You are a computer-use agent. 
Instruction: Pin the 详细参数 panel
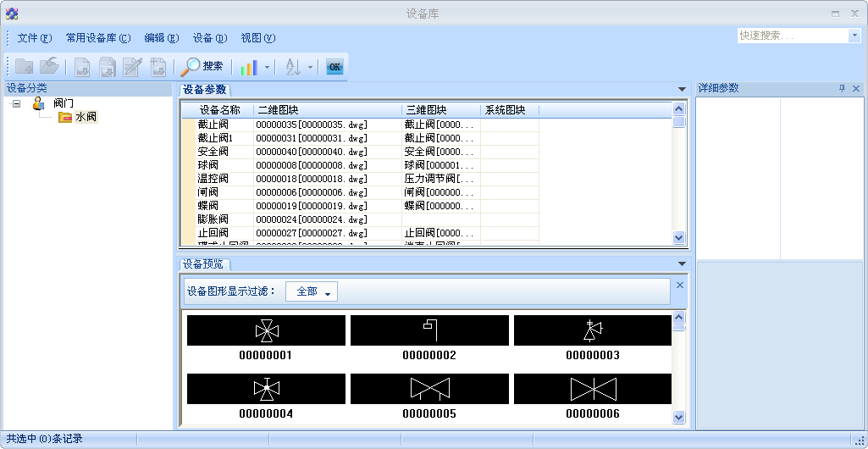(x=842, y=88)
